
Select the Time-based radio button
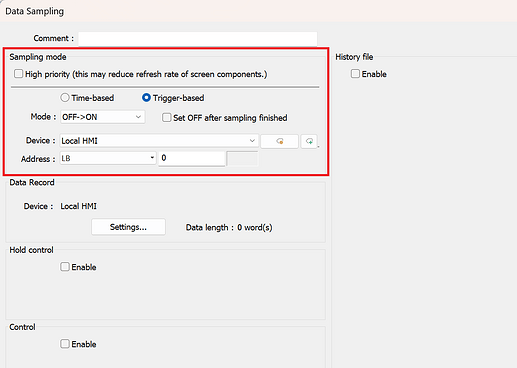pyautogui.click(x=65, y=98)
